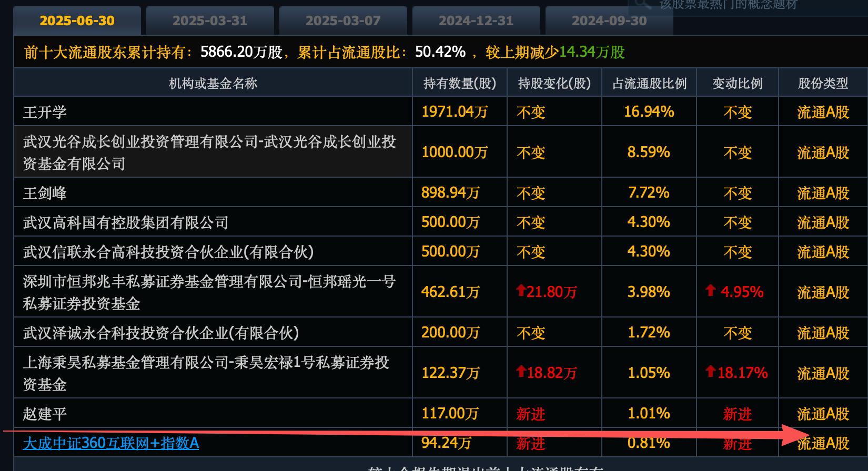Select 深圳市恒邦兆丰私募证券基金 row name
The height and width of the screenshot is (471, 868).
tap(209, 292)
